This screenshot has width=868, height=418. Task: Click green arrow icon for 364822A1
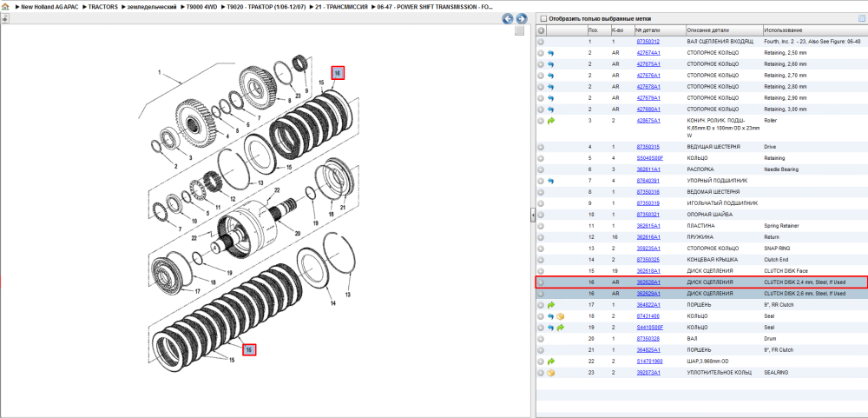(551, 305)
